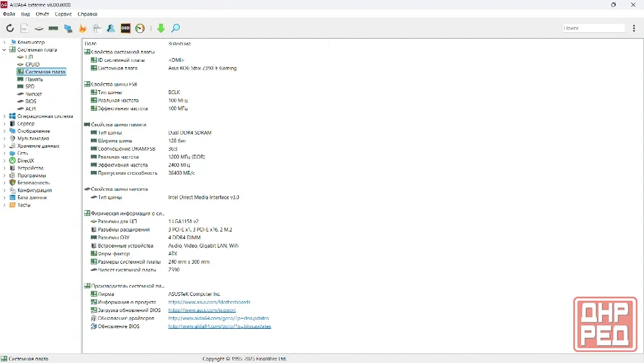Select CPUID in the tree
644x363 pixels.
(32, 64)
